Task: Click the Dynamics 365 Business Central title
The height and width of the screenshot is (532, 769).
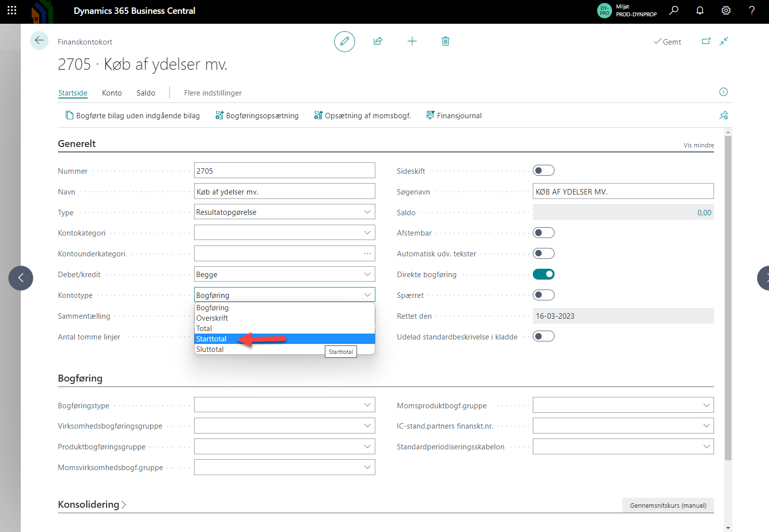Action: point(134,10)
